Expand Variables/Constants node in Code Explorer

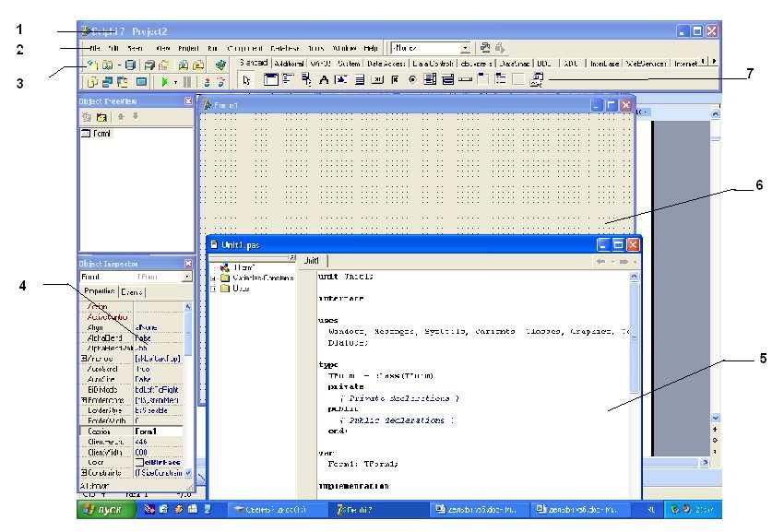[x=214, y=278]
